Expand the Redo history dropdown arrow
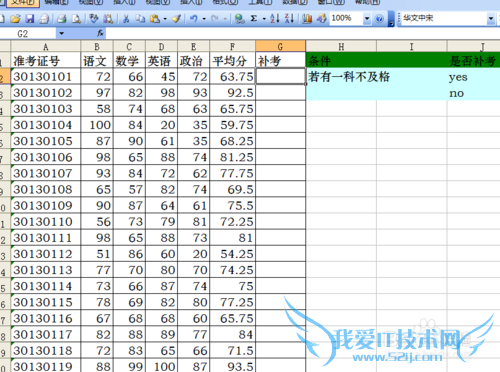Screen dimensions: 500x372 [x=225, y=19]
